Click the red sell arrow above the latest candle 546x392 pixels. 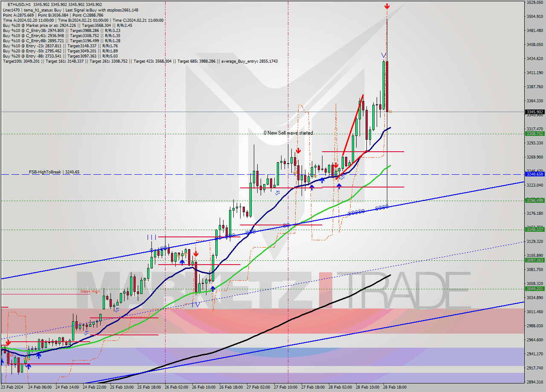[386, 6]
